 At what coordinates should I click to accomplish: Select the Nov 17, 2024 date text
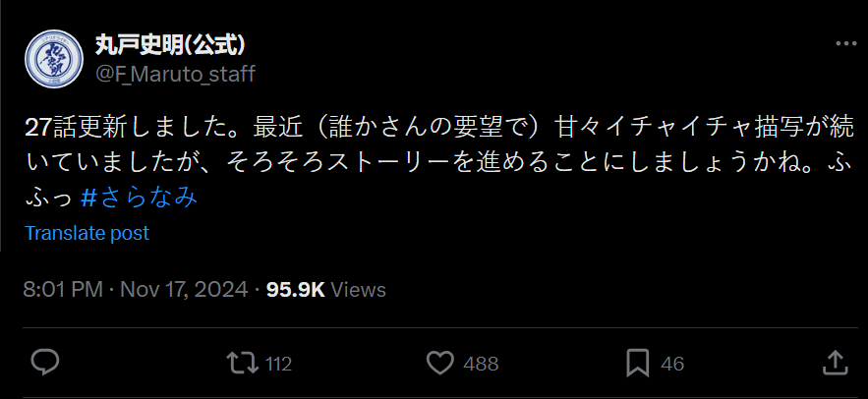coord(184,290)
